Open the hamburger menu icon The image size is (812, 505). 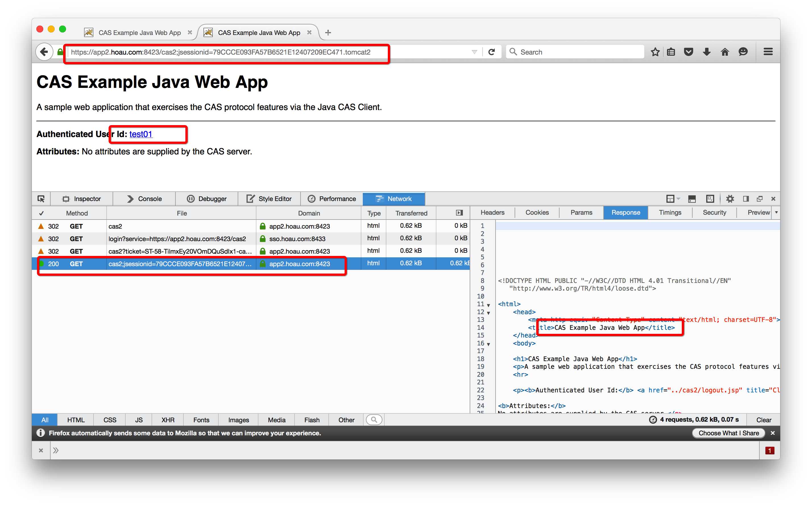pos(768,52)
